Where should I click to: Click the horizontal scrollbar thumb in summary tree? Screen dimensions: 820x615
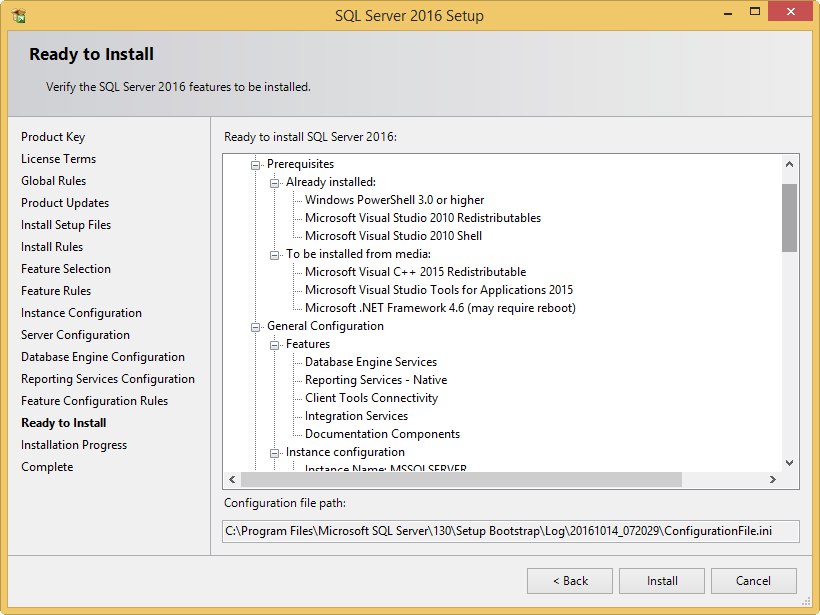tap(461, 479)
